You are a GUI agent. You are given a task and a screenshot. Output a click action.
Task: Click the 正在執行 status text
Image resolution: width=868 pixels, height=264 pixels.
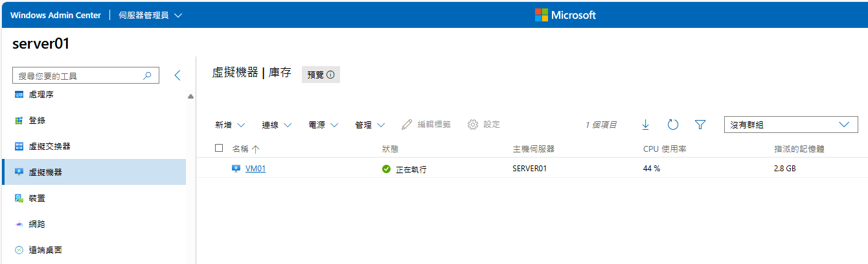pyautogui.click(x=411, y=169)
